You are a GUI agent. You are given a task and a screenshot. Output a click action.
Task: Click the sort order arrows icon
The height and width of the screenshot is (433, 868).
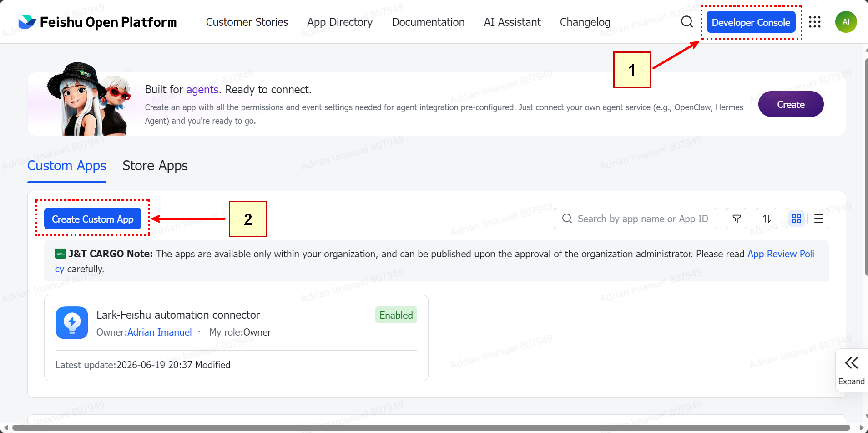(x=767, y=219)
